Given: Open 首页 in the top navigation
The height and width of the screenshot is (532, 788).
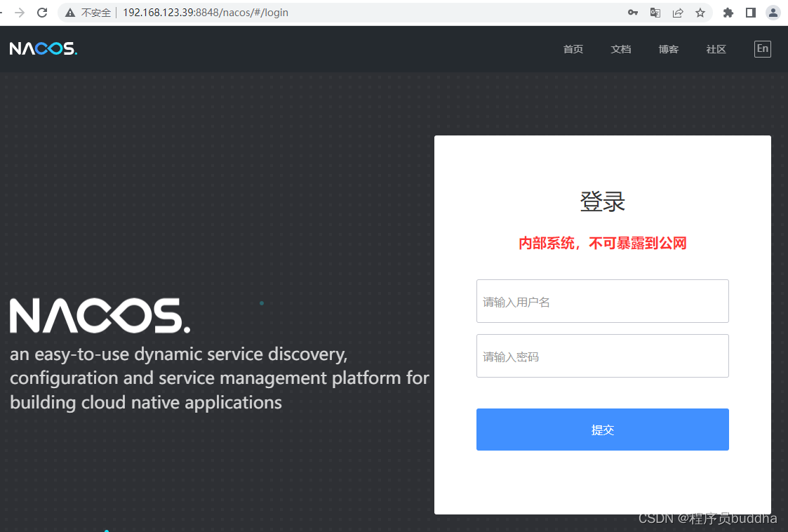Looking at the screenshot, I should (x=573, y=48).
